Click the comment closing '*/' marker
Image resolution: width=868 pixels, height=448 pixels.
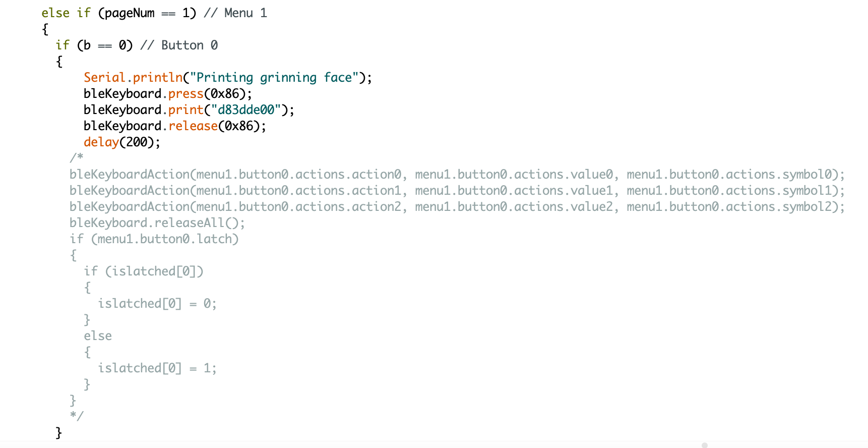77,416
